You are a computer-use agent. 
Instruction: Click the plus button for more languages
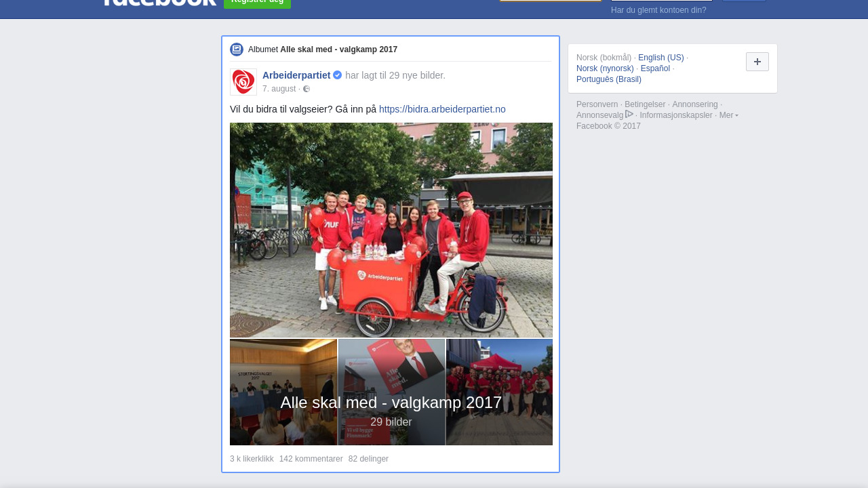[757, 62]
